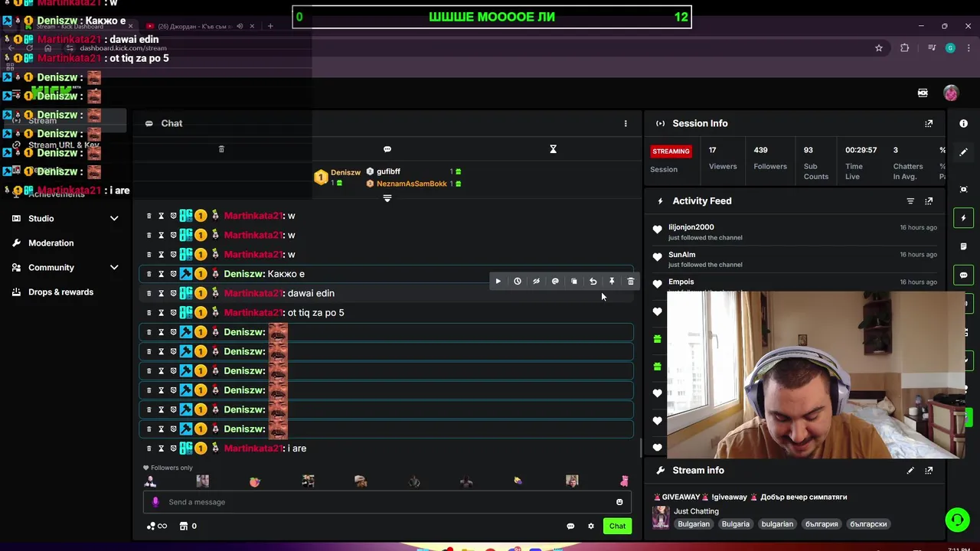The height and width of the screenshot is (551, 980).
Task: Bookmark this page with the browser star icon
Action: tap(879, 48)
